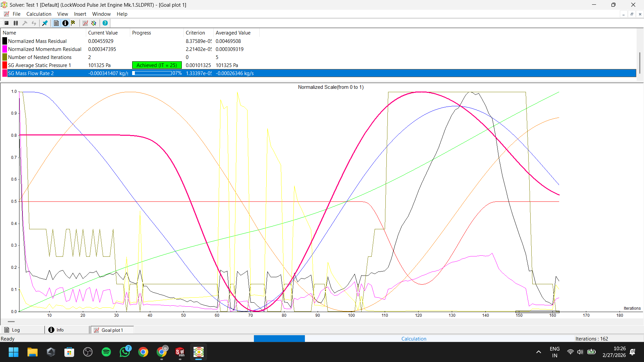Select the SG Average Static Pressure 1 row
The height and width of the screenshot is (362, 644).
319,65
